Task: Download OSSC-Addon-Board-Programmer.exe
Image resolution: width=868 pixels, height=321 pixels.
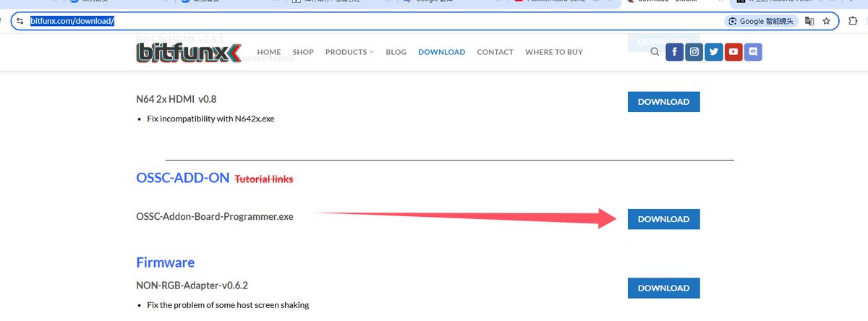Action: click(664, 218)
